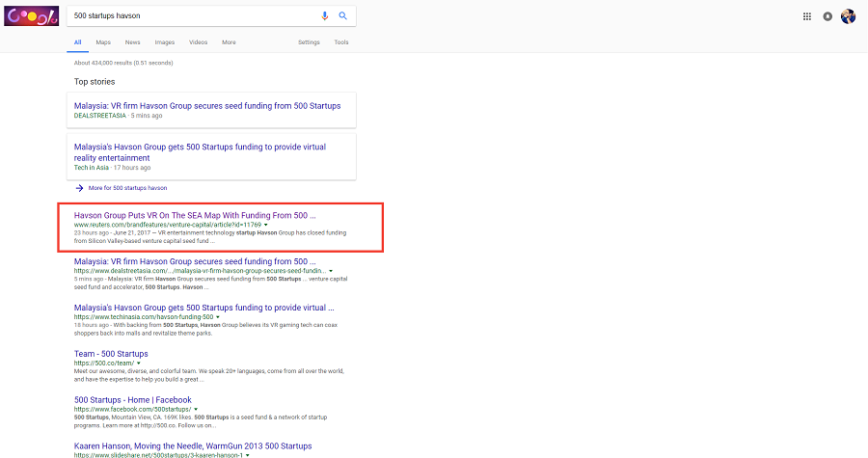Open the dealstreetasia.com search result title

tap(195, 261)
